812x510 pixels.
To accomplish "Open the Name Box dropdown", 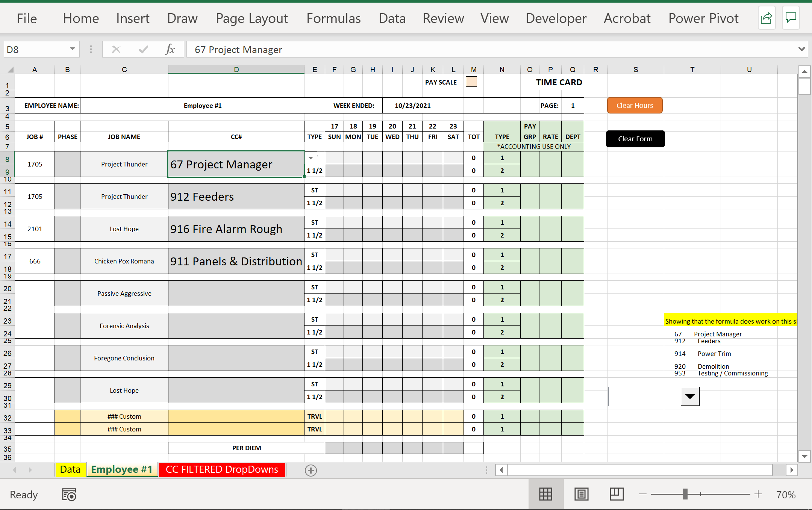I will pos(72,49).
